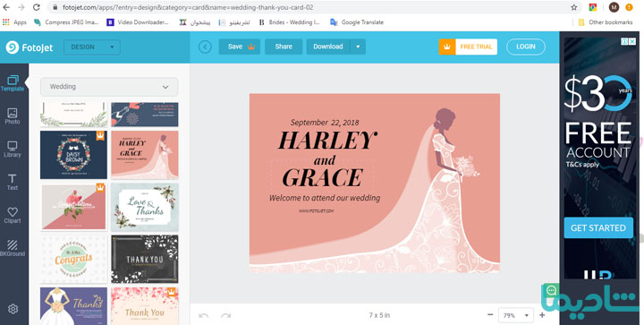644x325 pixels.
Task: Zoom out with the minus icon
Action: 490,315
